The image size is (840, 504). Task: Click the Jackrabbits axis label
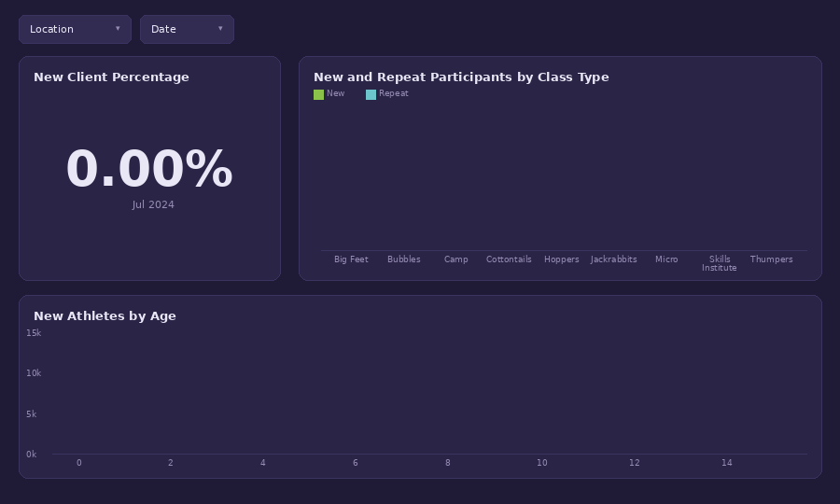point(614,259)
